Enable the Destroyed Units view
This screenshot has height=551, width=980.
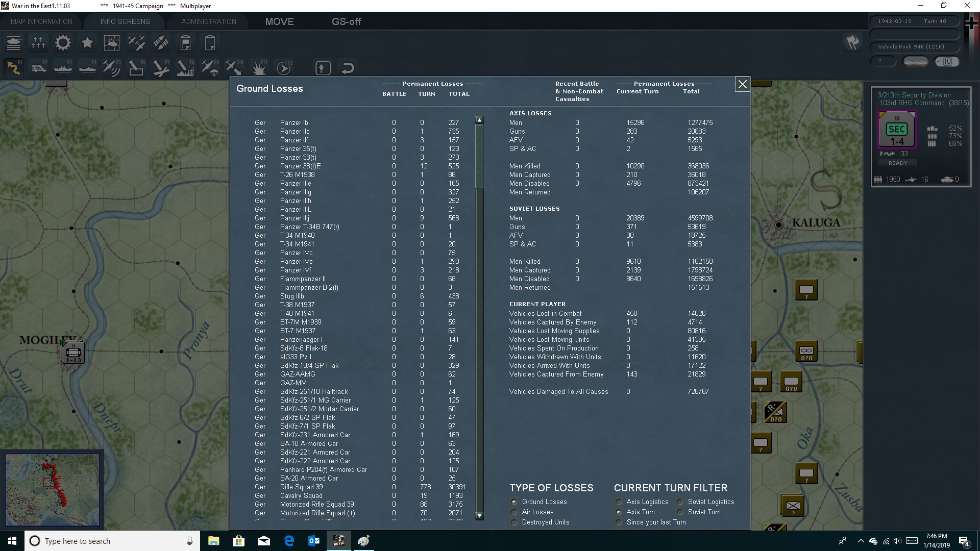(514, 522)
